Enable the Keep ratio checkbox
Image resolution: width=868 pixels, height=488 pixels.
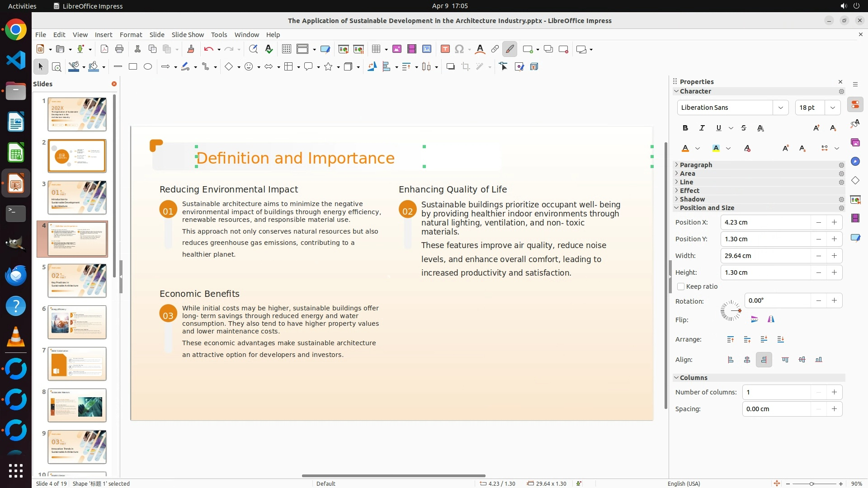[x=681, y=286]
